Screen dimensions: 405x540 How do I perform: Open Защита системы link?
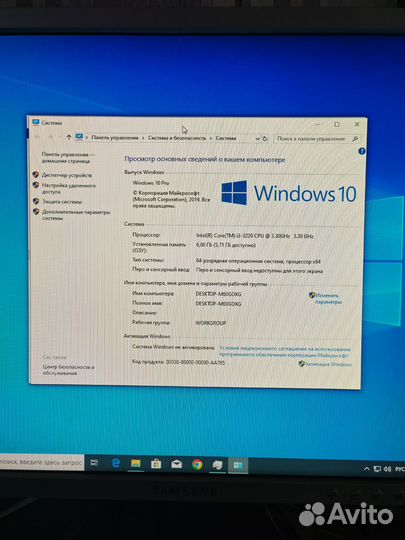pos(62,202)
